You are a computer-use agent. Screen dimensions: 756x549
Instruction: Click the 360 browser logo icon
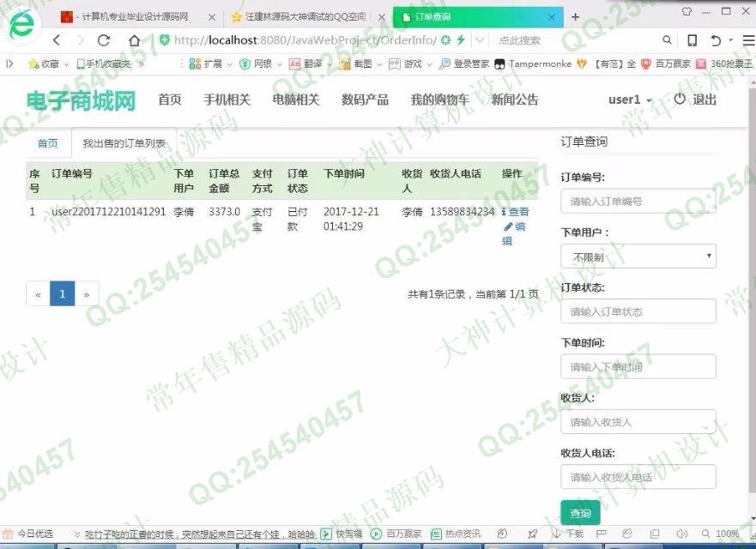click(21, 24)
